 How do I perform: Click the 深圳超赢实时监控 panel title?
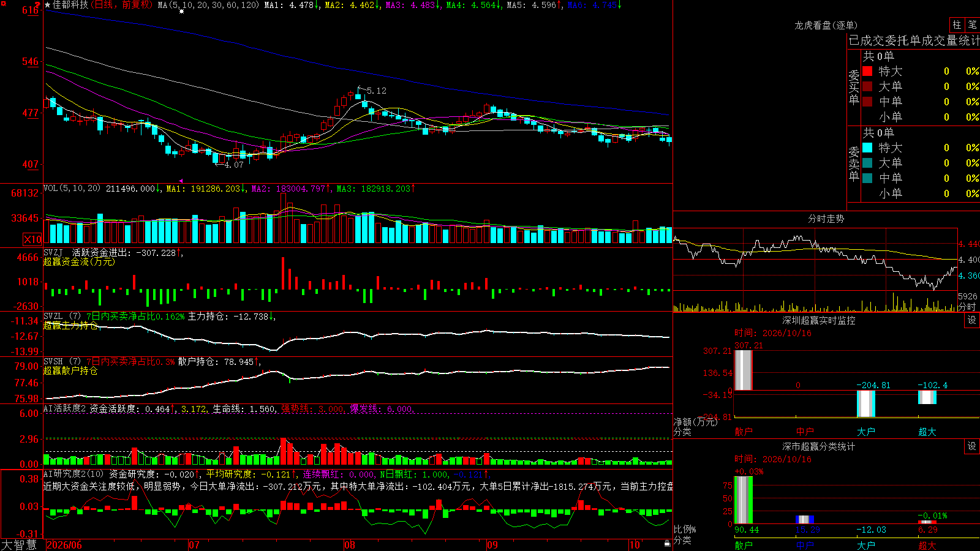click(x=819, y=320)
